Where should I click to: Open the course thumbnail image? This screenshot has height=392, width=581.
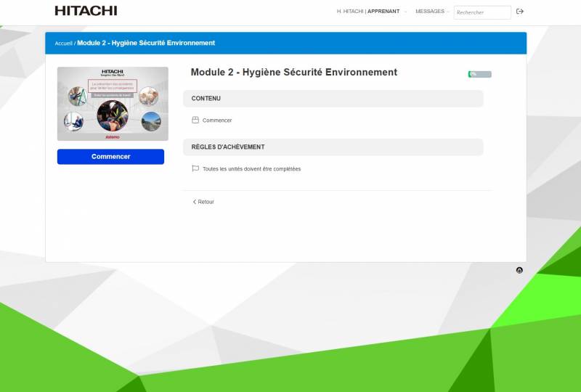coord(113,104)
